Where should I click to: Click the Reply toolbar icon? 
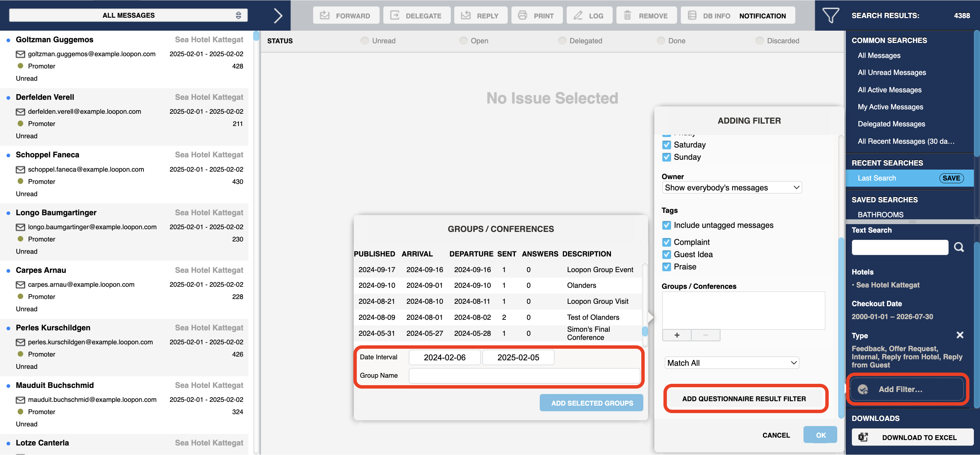pos(466,16)
